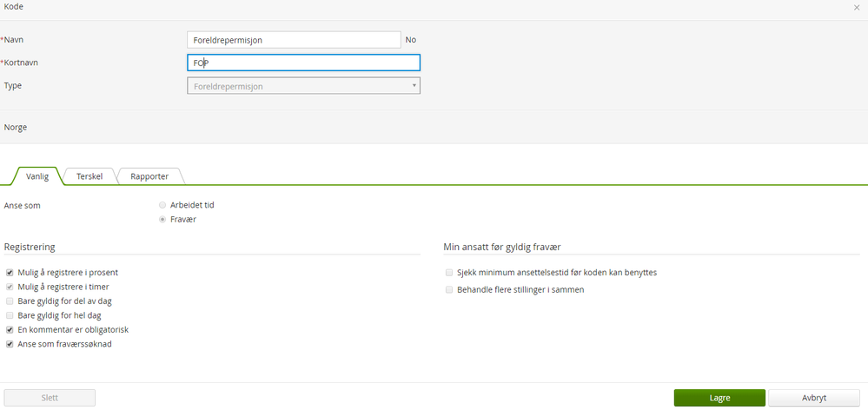Open the Type dropdown
868x410 pixels.
tap(303, 86)
